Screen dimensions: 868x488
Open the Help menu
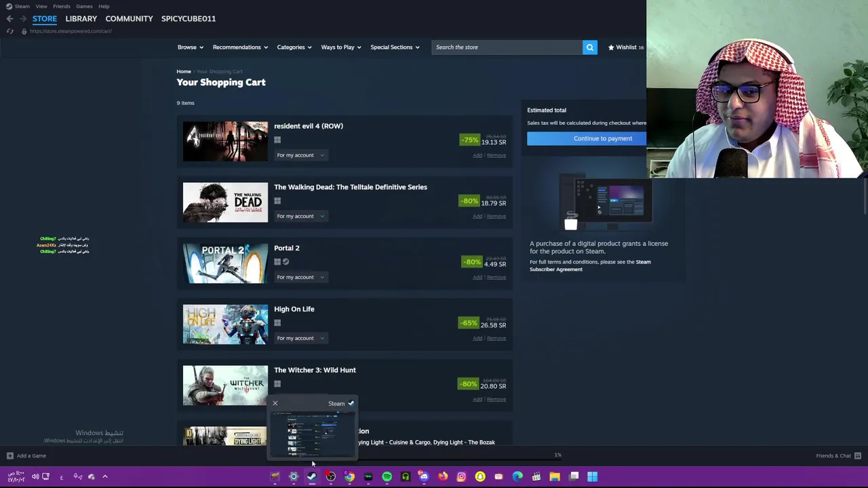(104, 6)
